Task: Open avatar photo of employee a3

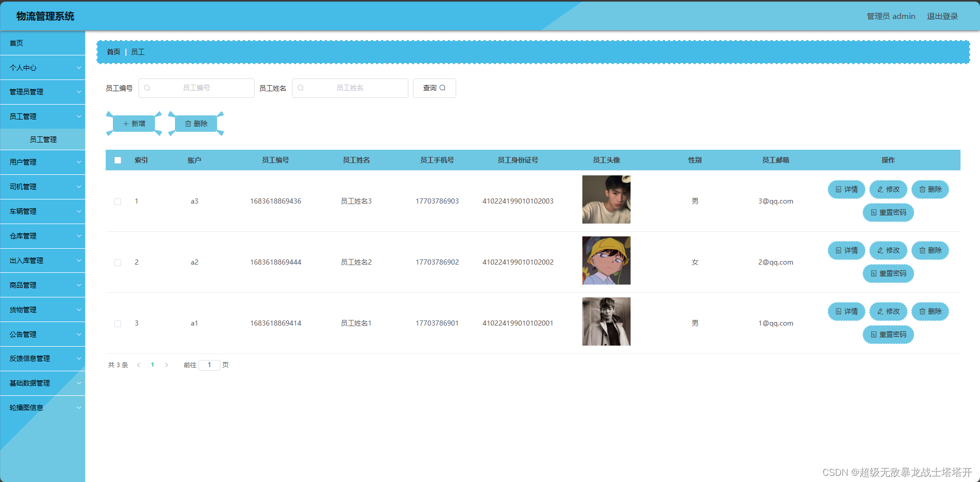Action: [606, 199]
